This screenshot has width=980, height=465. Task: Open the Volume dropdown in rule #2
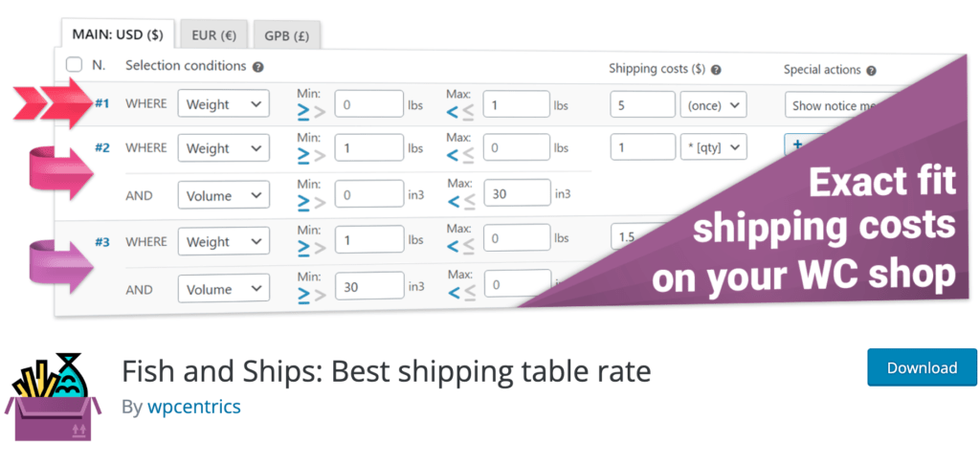[223, 195]
